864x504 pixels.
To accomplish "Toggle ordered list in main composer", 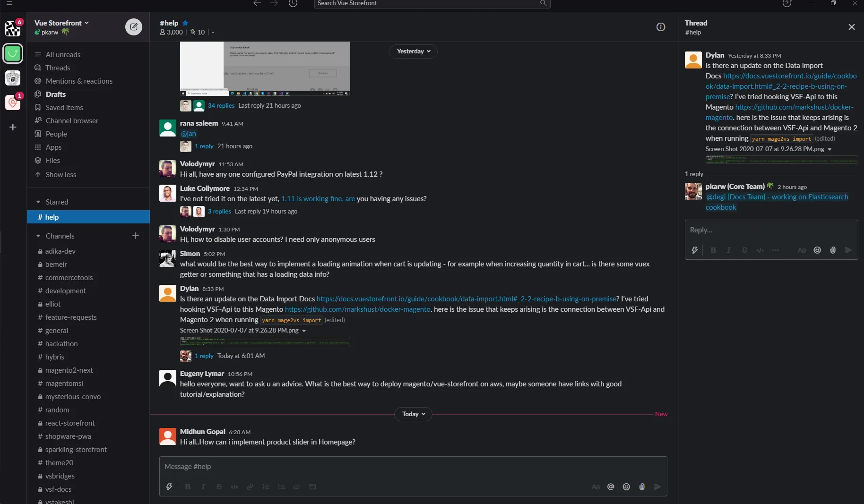I will 266,487.
